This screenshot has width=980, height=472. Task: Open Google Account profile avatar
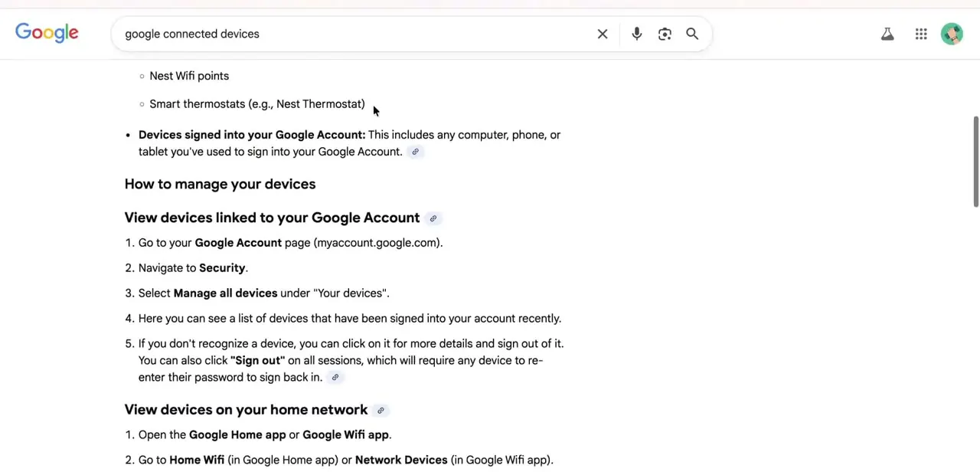[952, 34]
